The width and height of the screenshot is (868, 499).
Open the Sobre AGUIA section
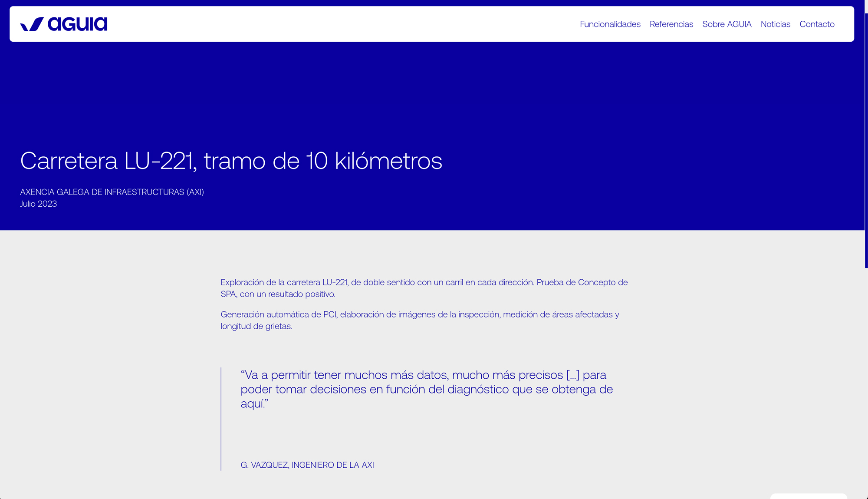click(727, 24)
